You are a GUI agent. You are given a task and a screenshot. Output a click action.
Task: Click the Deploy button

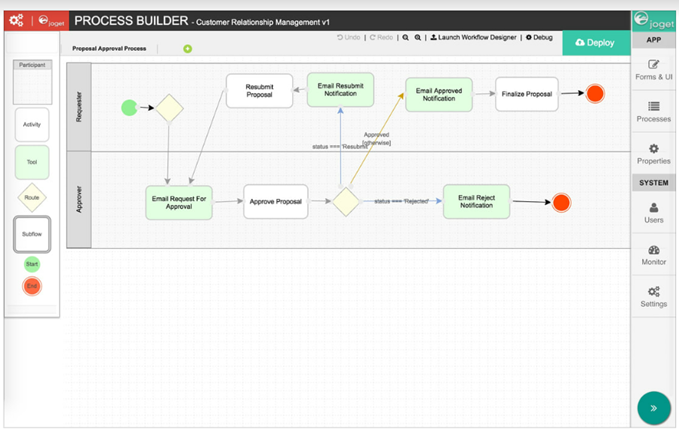tap(595, 42)
